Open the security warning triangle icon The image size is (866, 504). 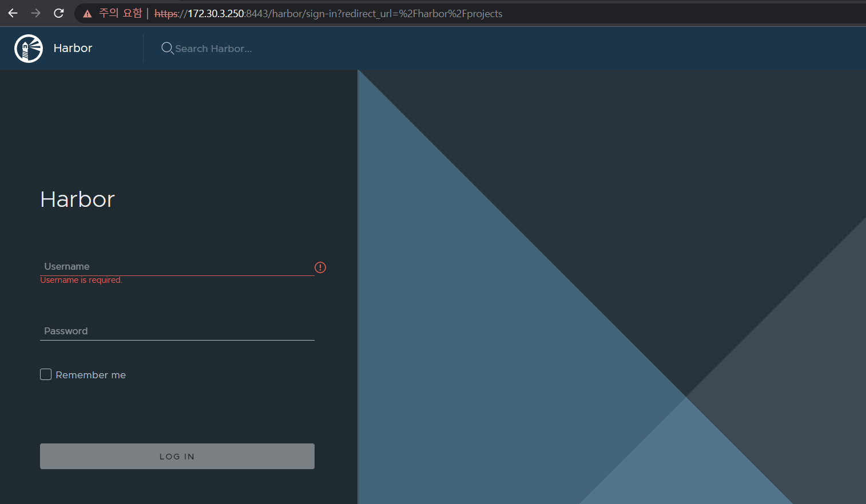pos(87,14)
